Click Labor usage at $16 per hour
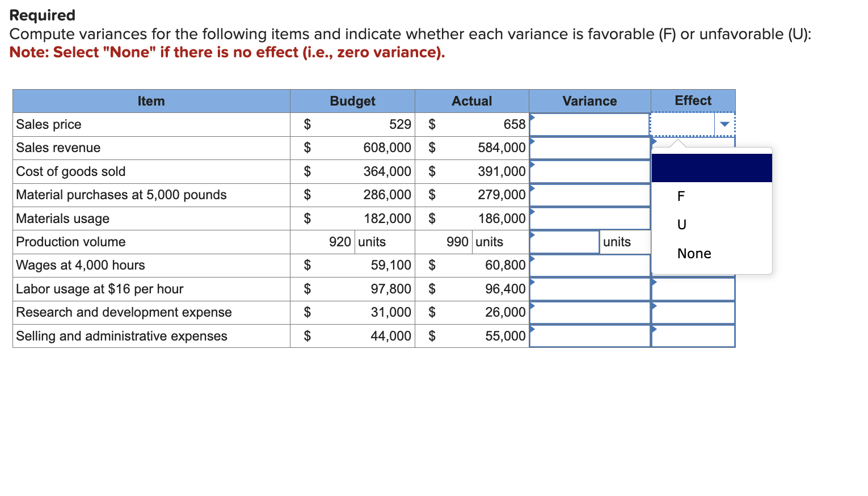This screenshot has width=868, height=496. 100,289
